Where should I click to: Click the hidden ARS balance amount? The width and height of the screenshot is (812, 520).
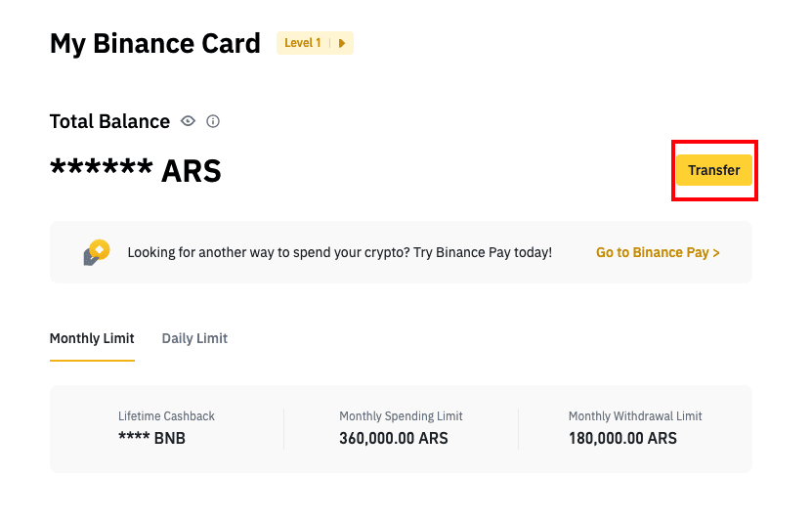136,171
